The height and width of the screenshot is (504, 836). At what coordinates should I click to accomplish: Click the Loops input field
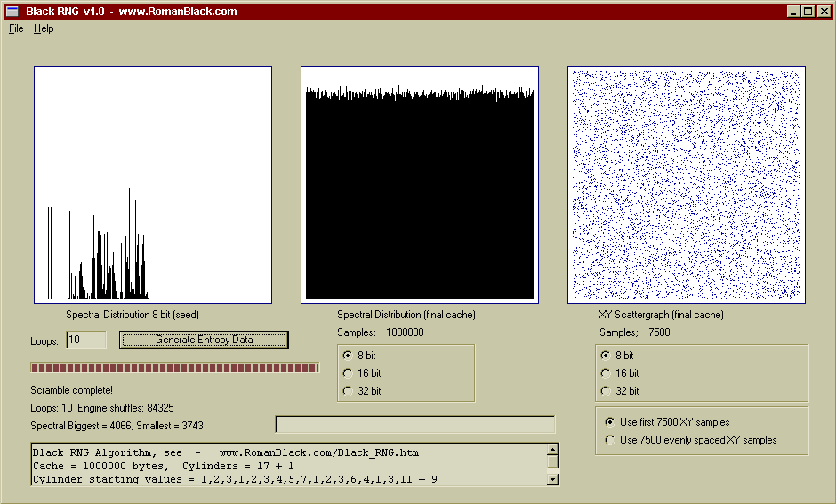coord(85,340)
